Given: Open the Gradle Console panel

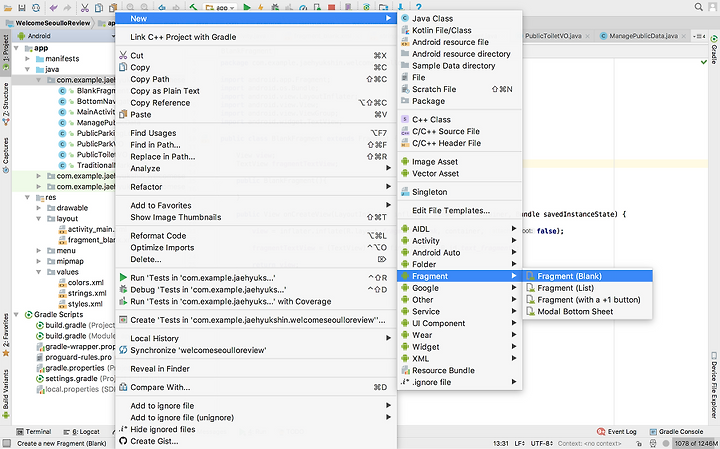Looking at the screenshot, I should (x=676, y=432).
